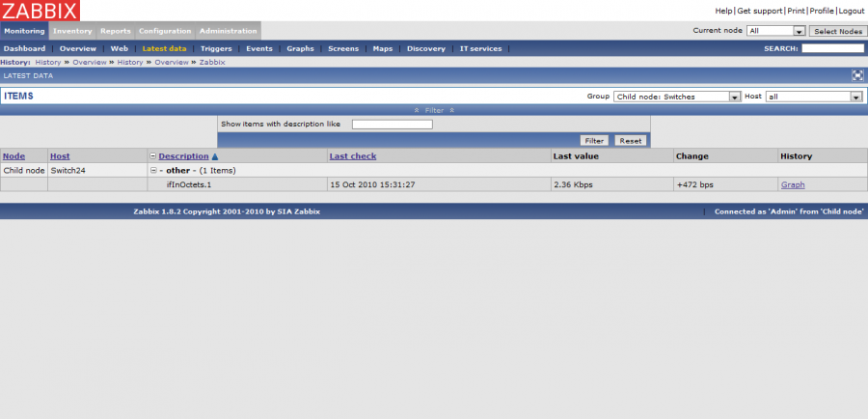Click the ZABBIX logo
The image size is (868, 419).
click(40, 11)
